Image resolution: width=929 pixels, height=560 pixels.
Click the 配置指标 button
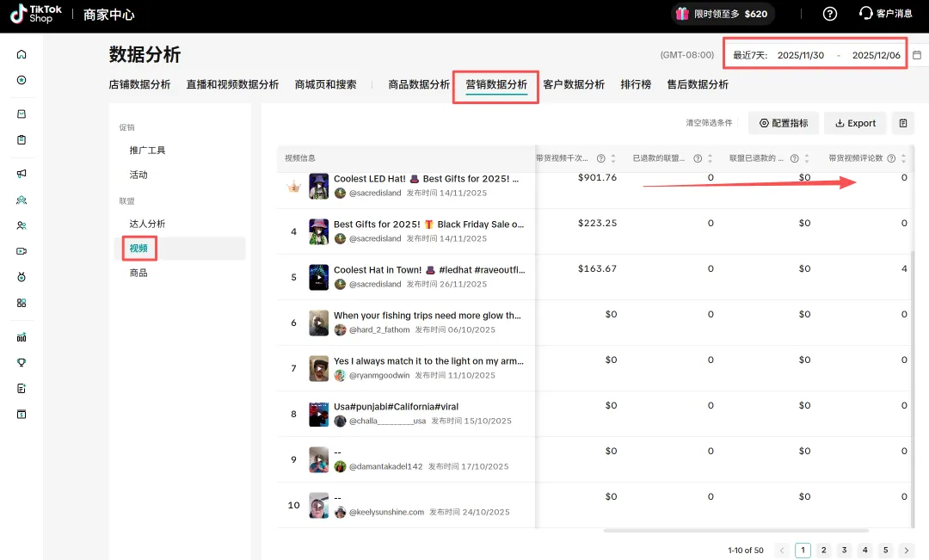(783, 123)
